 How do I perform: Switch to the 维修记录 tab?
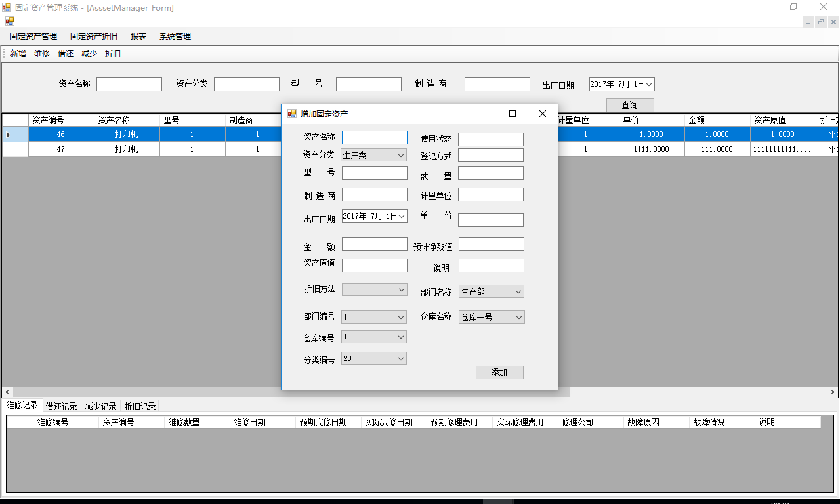(x=22, y=406)
